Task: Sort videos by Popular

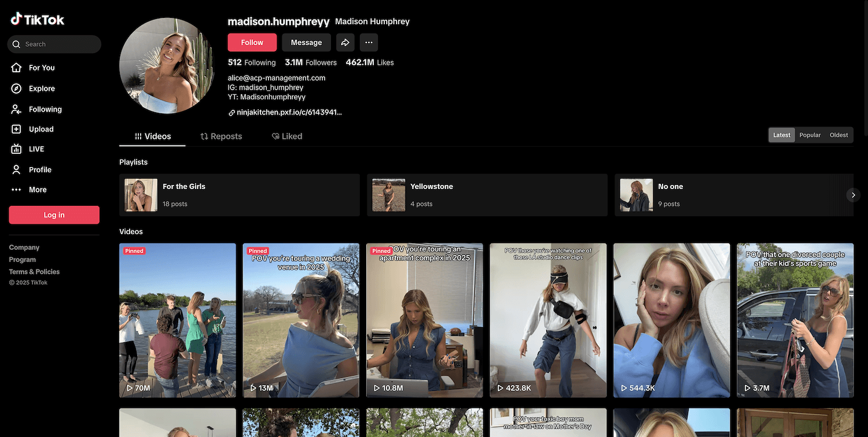Action: 810,135
